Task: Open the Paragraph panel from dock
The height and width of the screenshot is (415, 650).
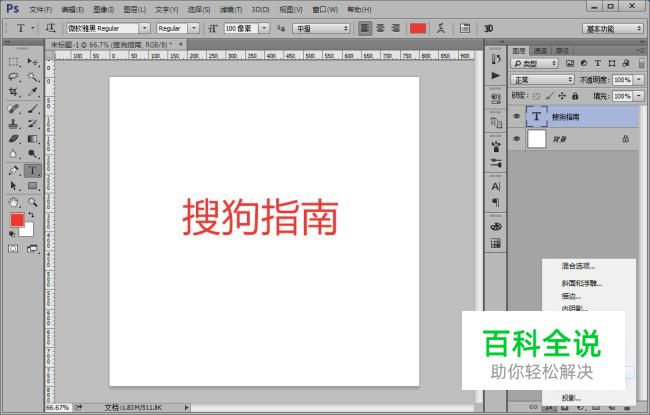Action: (496, 202)
